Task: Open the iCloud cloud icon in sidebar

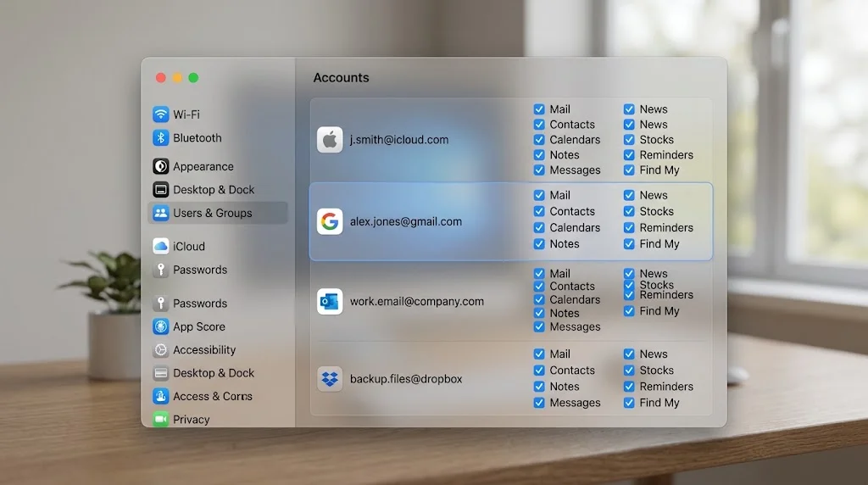Action: point(160,246)
